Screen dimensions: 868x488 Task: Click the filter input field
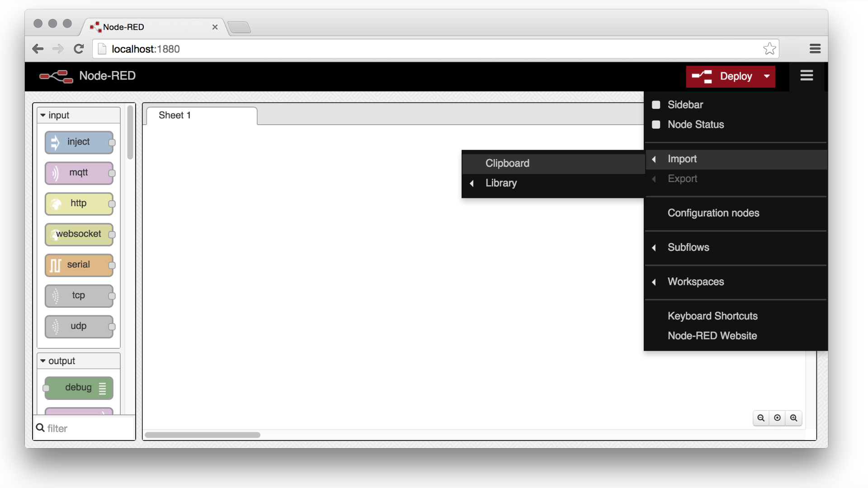coord(84,428)
